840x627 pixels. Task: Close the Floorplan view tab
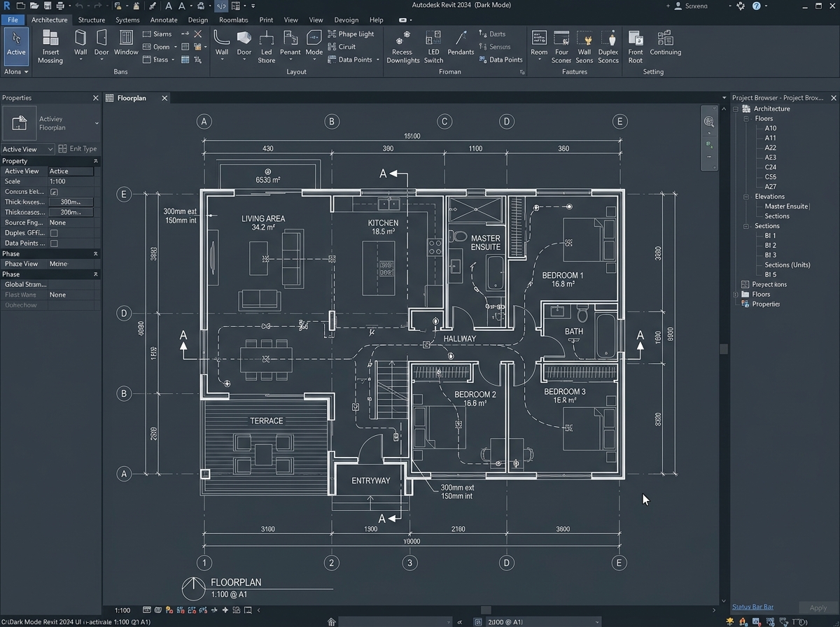tap(165, 99)
